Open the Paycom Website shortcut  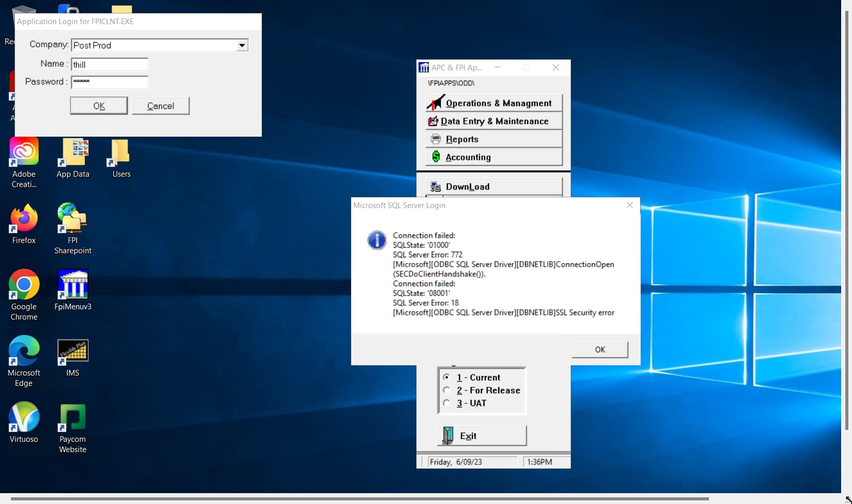[72, 417]
